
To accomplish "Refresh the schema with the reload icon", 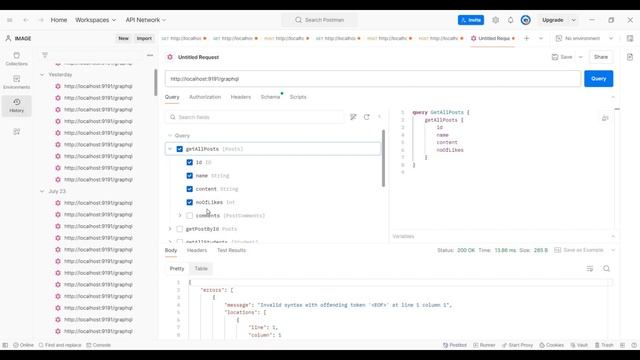I will [x=367, y=117].
